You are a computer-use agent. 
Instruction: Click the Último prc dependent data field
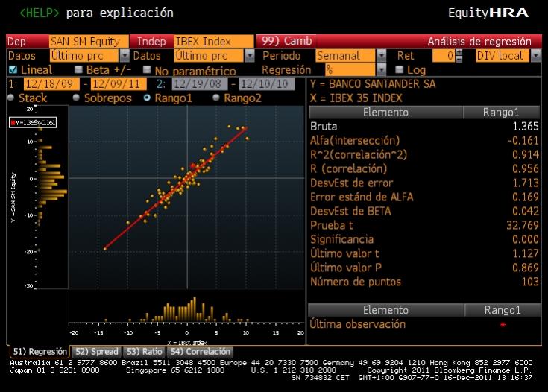click(x=84, y=56)
